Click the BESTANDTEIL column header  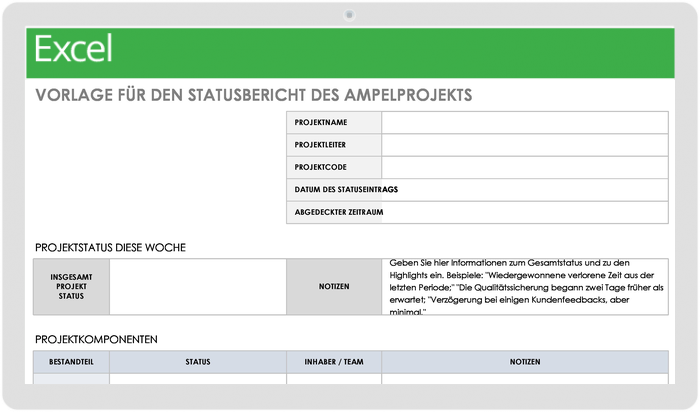coord(71,362)
